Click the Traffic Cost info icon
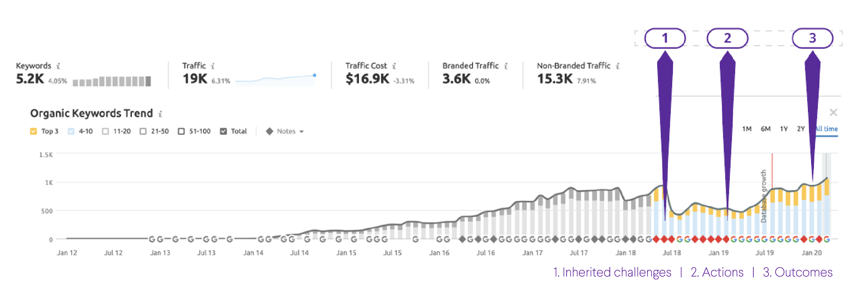868x305 pixels. tap(394, 66)
